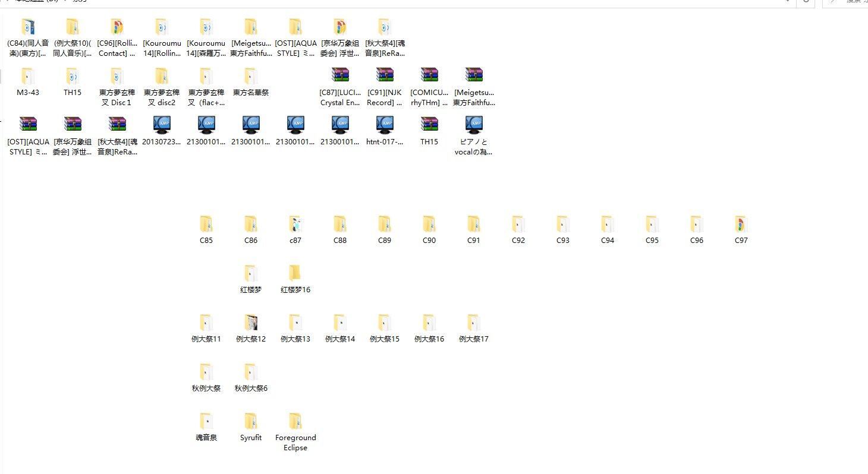Screen dimensions: 868x474
Task: Open the M3-43 folder
Action: tap(28, 82)
